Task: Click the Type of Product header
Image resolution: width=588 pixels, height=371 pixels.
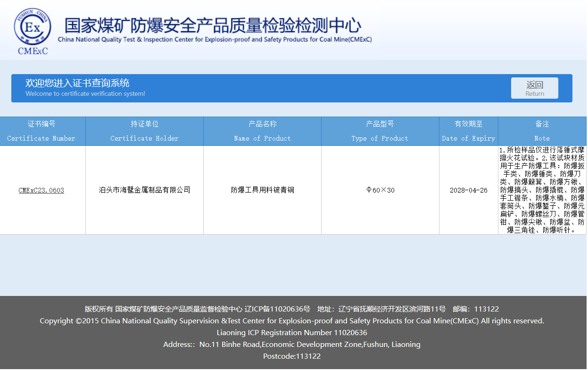Action: [x=380, y=131]
